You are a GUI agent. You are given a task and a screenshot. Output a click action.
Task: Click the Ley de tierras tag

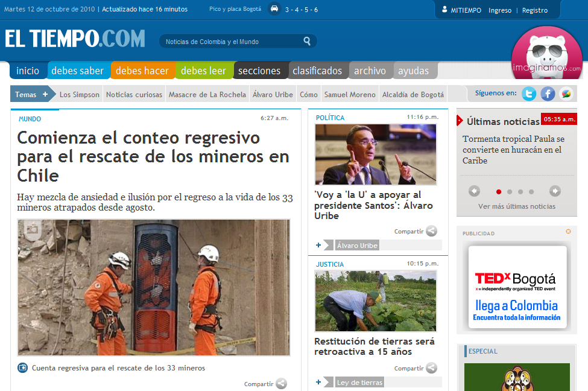click(359, 383)
